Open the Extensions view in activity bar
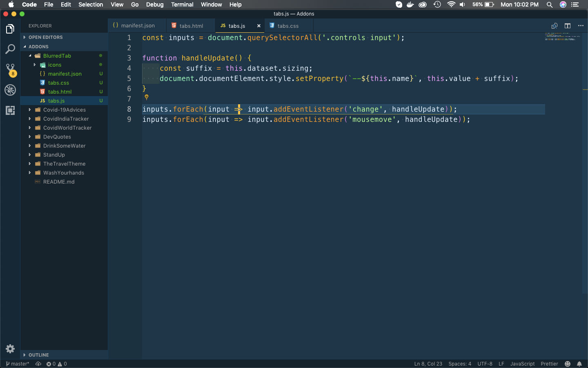 click(x=10, y=110)
